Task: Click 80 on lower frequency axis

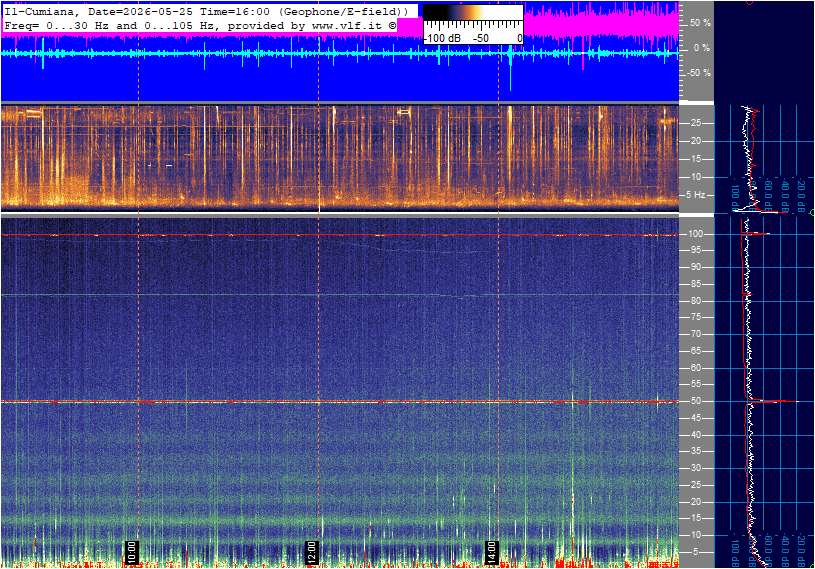Action: point(695,301)
